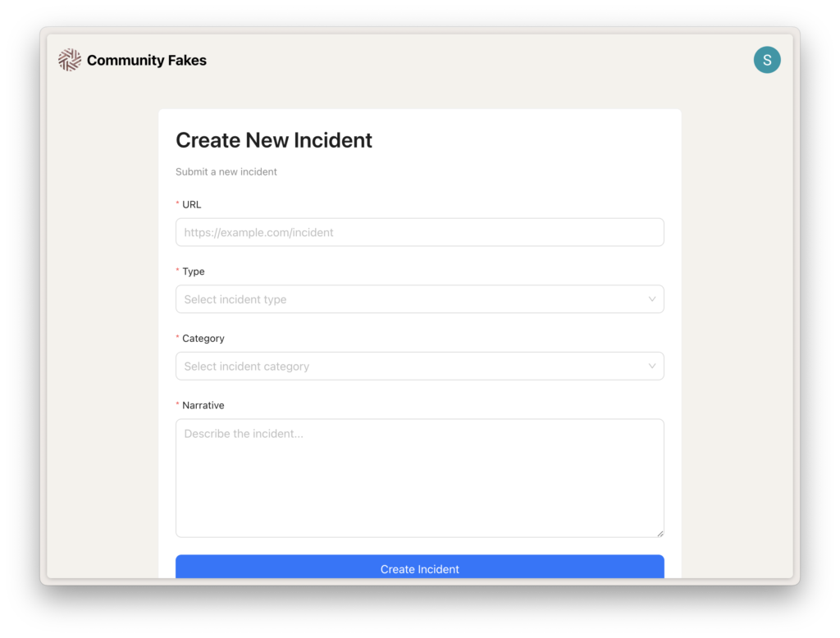Image resolution: width=840 pixels, height=638 pixels.
Task: Click into the Narrative text area
Action: point(419,478)
